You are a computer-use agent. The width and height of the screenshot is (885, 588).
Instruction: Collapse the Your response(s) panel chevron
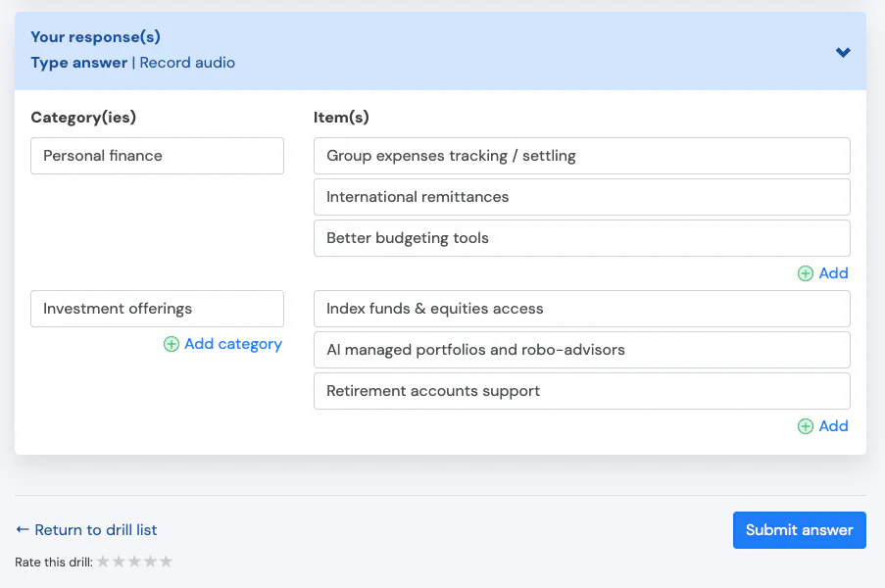[x=843, y=53]
